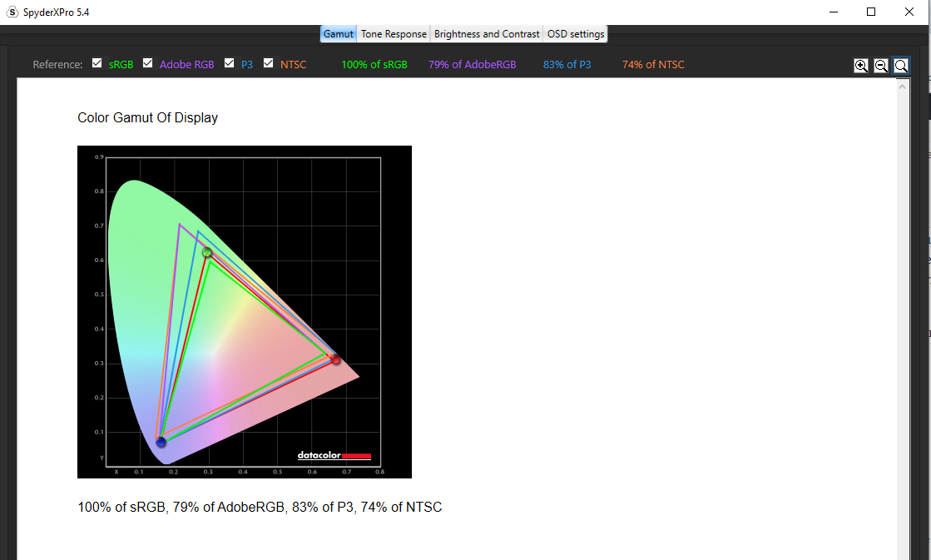The width and height of the screenshot is (931, 560).
Task: Click the green primary point on gamut chart
Action: pos(206,252)
